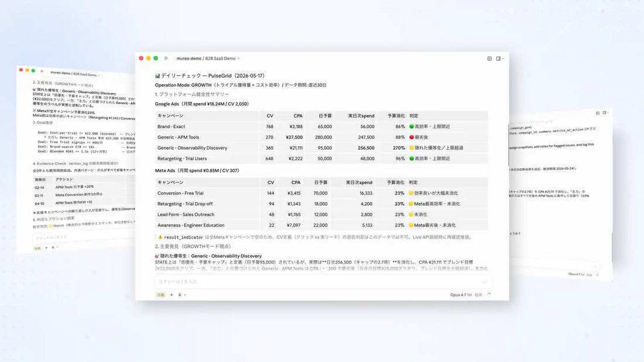
Task: Click the red status dot for Generic - APM Tools
Action: pos(412,137)
